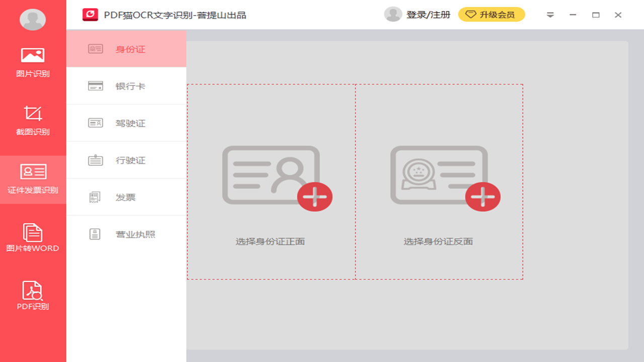The height and width of the screenshot is (362, 644).
Task: Click the 银行卡 bank card icon
Action: (x=95, y=85)
